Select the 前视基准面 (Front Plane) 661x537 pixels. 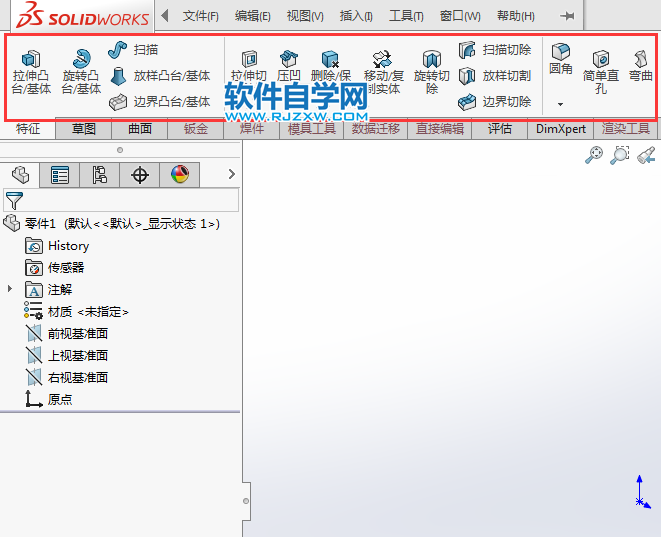click(x=67, y=333)
